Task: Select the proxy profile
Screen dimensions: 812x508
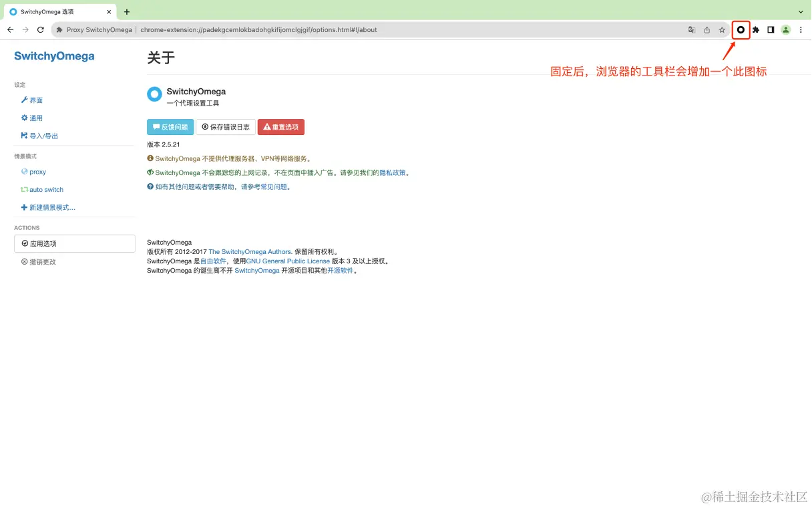Action: click(x=33, y=172)
